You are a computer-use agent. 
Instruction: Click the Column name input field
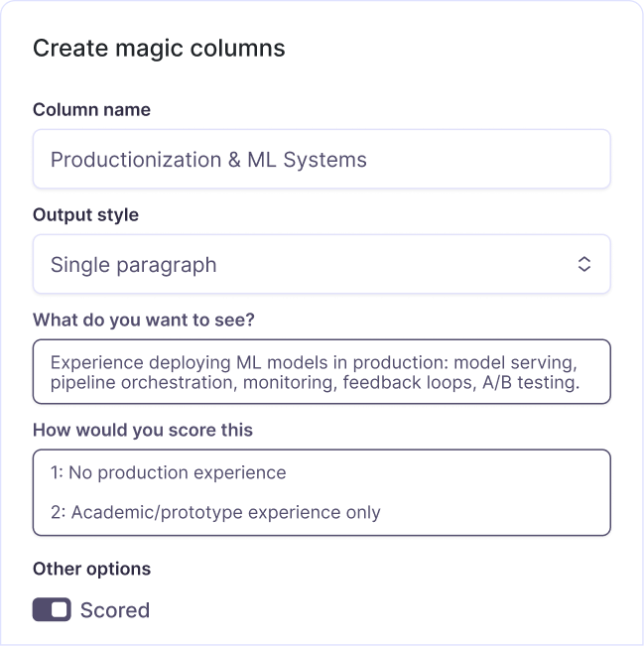[321, 159]
